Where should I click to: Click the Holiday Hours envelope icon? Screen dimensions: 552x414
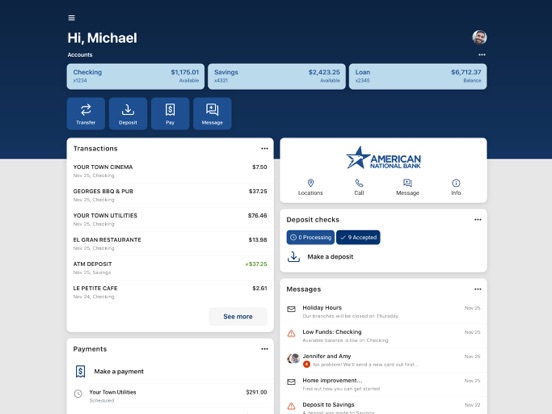pos(291,309)
